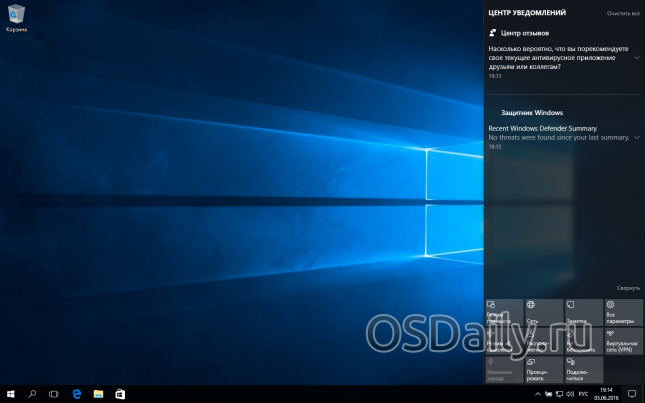
Task: Open File Explorer from the taskbar
Action: coord(98,394)
